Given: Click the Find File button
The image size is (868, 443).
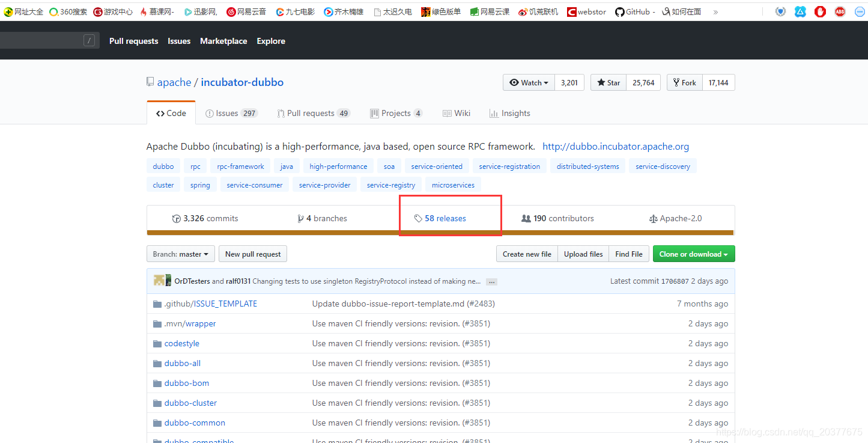Looking at the screenshot, I should (629, 254).
